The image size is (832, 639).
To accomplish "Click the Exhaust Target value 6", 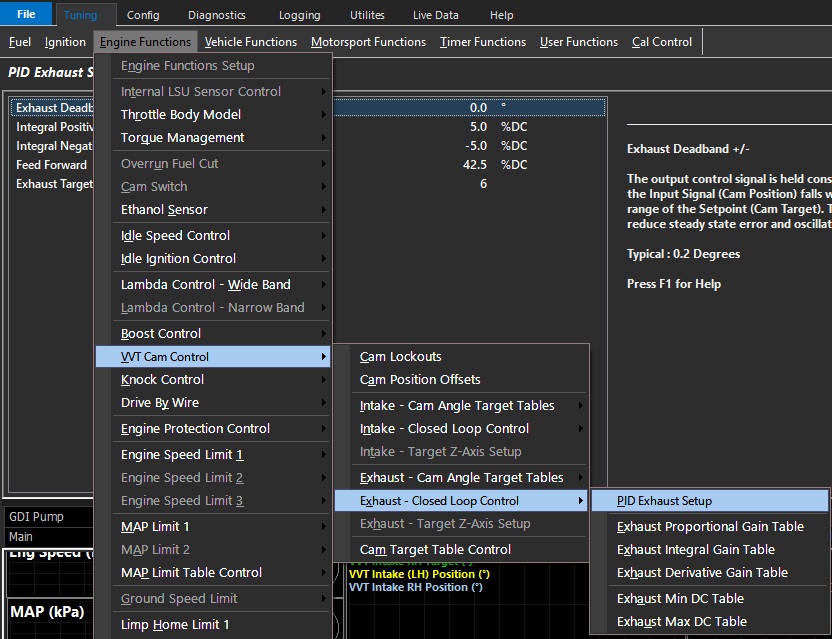I will 483,184.
